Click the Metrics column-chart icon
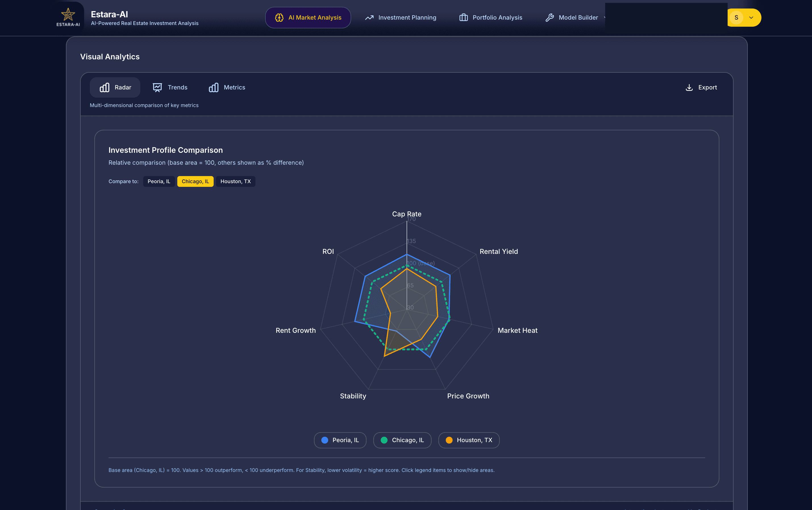The width and height of the screenshot is (812, 510). pyautogui.click(x=213, y=87)
